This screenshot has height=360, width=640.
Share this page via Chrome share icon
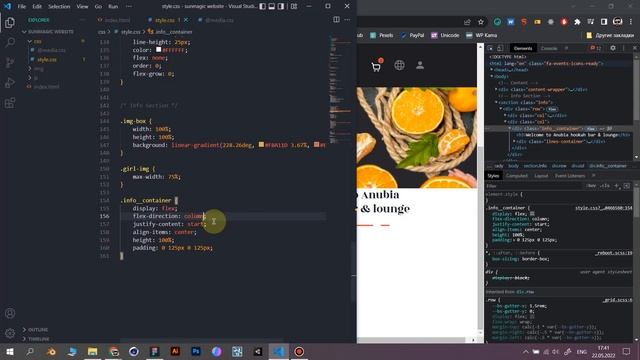[467, 22]
